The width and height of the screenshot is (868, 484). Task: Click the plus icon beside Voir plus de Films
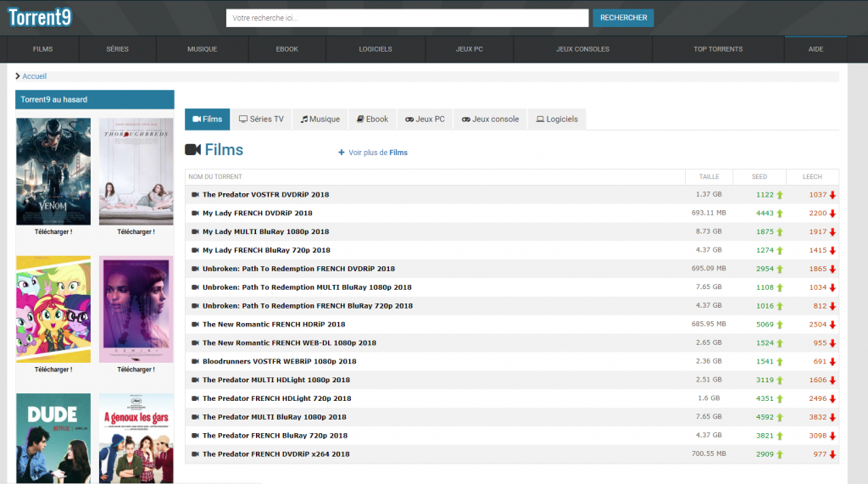pos(342,153)
